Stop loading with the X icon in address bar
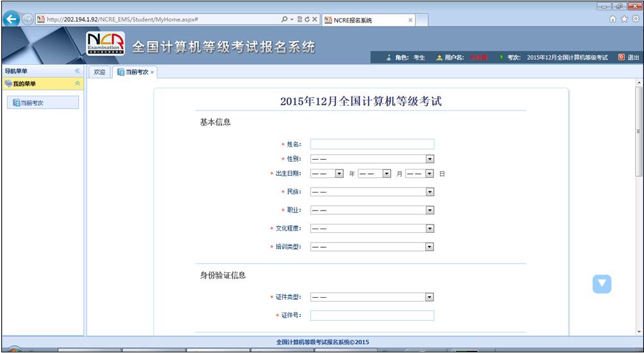 314,19
